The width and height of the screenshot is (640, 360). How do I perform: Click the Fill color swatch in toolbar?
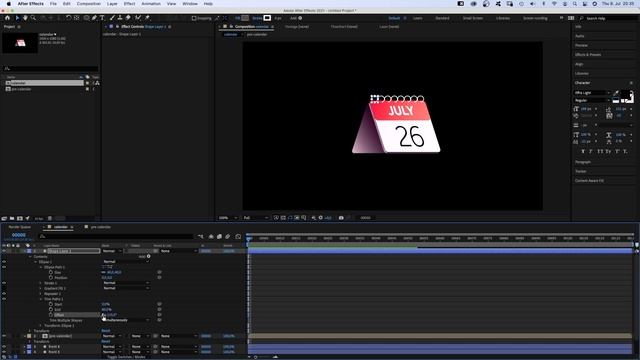(x=245, y=18)
